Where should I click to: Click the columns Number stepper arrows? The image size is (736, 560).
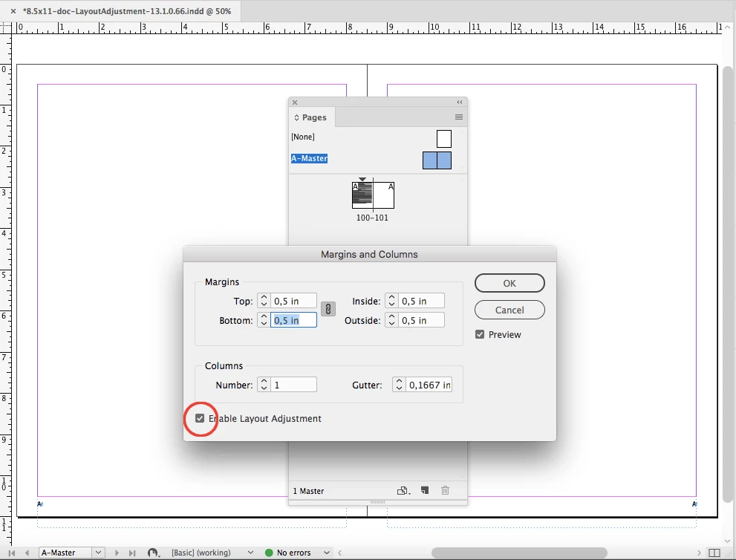(x=264, y=385)
